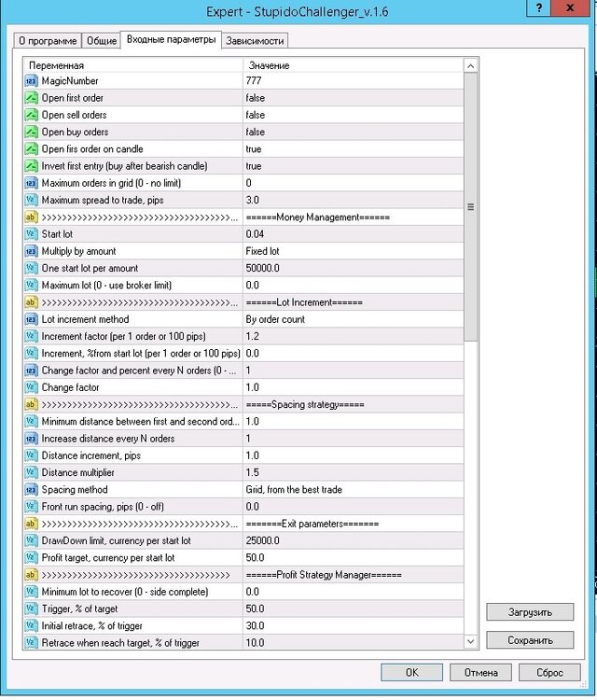The width and height of the screenshot is (597, 700).
Task: Click the icon beside Invert first entry row
Action: pos(31,166)
